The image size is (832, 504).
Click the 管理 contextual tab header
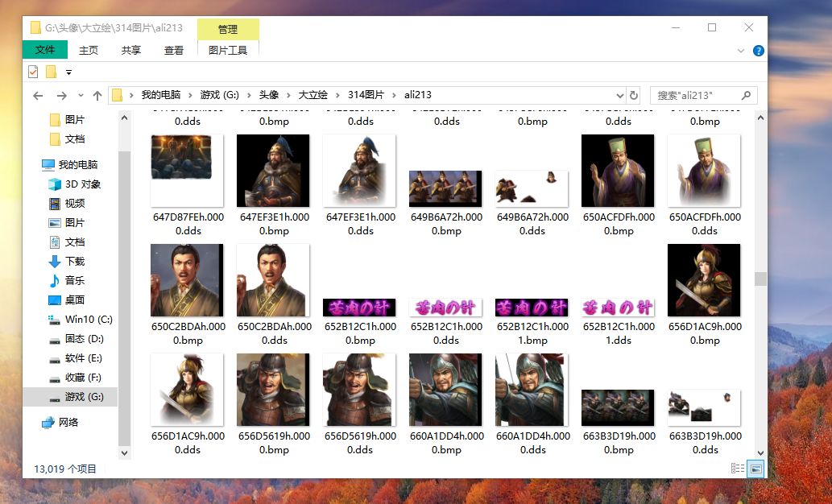[x=228, y=29]
